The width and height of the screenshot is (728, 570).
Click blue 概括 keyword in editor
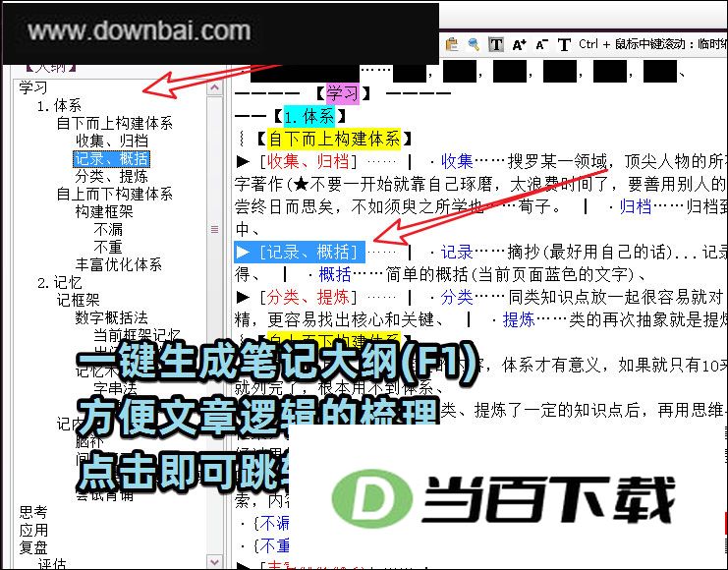tap(335, 274)
